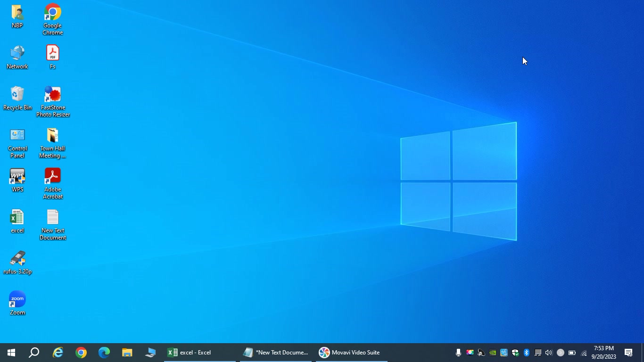Image resolution: width=644 pixels, height=362 pixels.
Task: Select the Zoom desktop shortcut
Action: (x=17, y=304)
